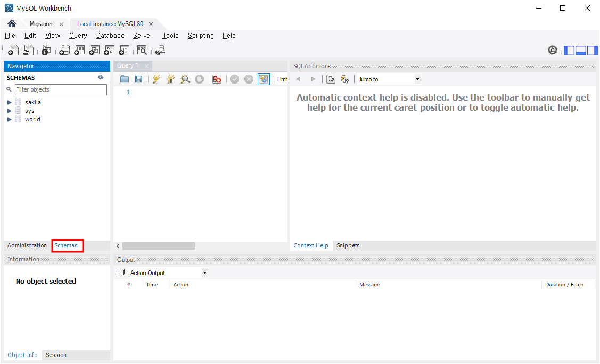
Task: Open the Help menu
Action: 229,36
